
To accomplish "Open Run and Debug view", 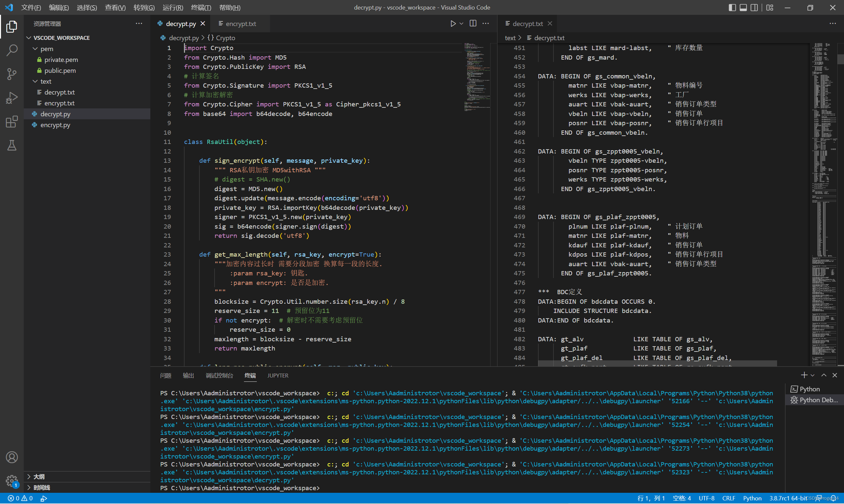I will 12,98.
